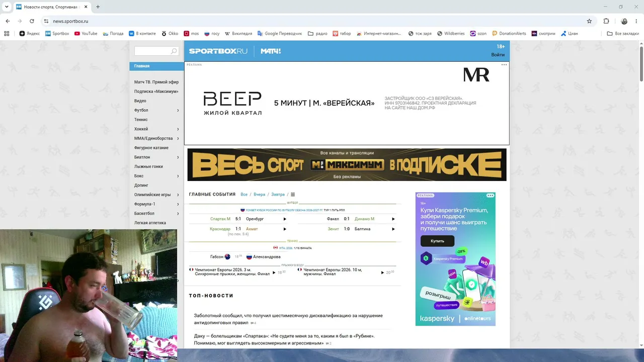Expand the Хоккей submenu arrow
This screenshot has height=362, width=644.
pyautogui.click(x=178, y=129)
